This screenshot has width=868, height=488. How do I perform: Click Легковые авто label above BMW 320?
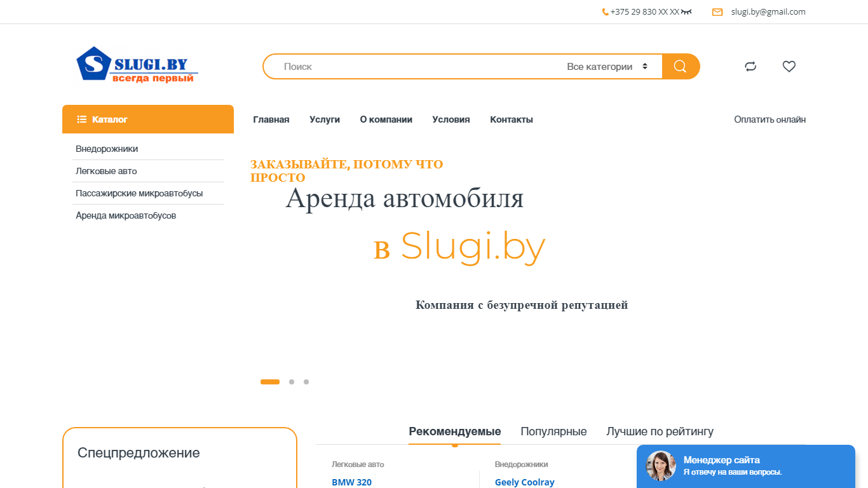(358, 464)
